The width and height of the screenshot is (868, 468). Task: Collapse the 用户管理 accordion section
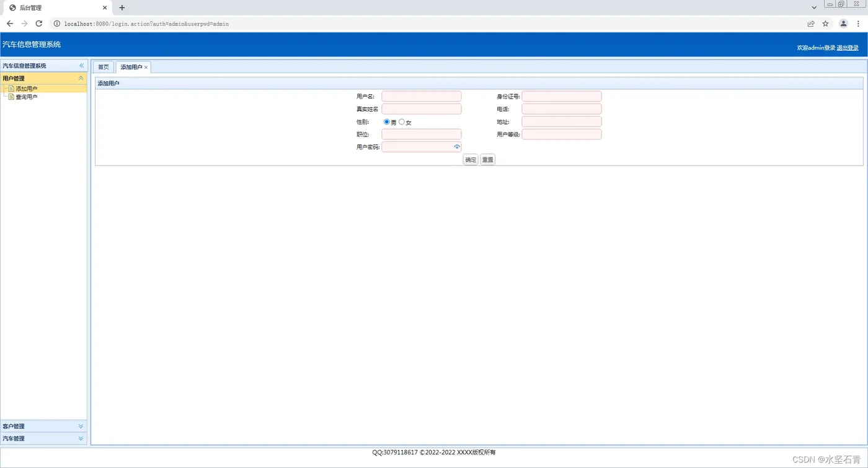coord(81,78)
